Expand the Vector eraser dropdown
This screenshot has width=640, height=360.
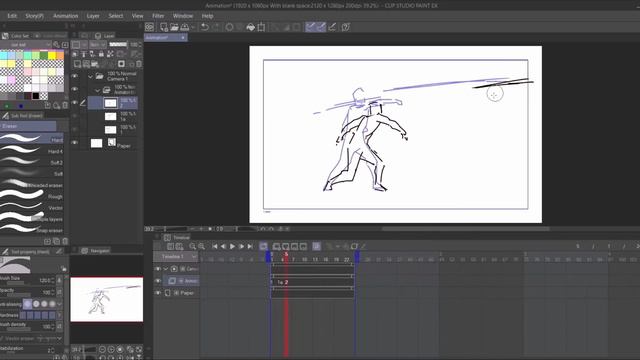pyautogui.click(x=60, y=338)
